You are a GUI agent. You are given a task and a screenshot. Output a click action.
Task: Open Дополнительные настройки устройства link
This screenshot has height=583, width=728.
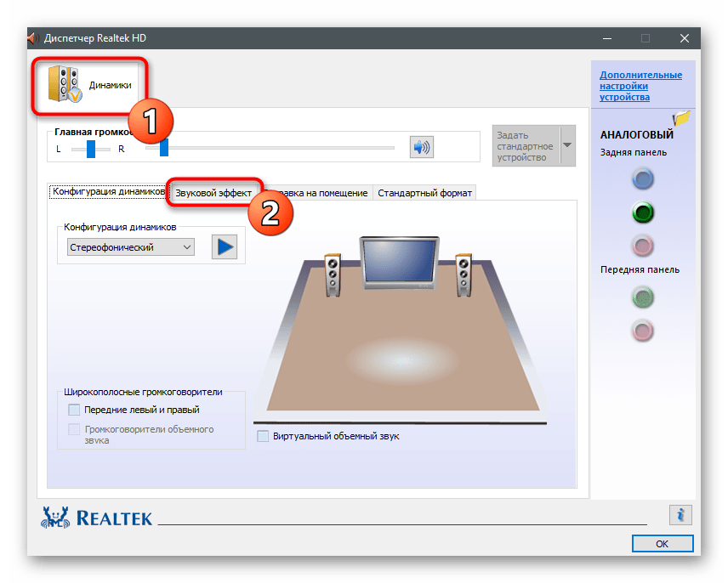click(x=640, y=86)
